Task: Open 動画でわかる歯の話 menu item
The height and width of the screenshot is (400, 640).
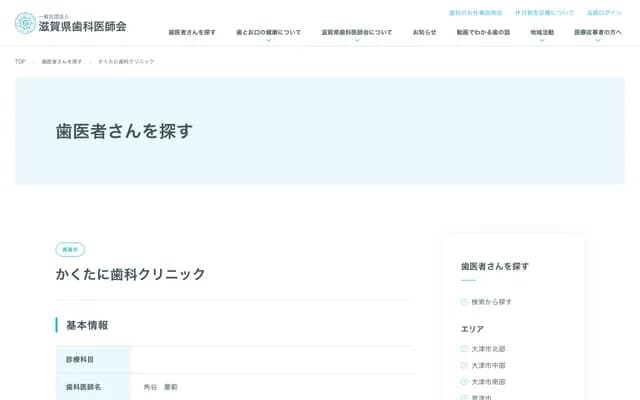Action: (x=483, y=32)
